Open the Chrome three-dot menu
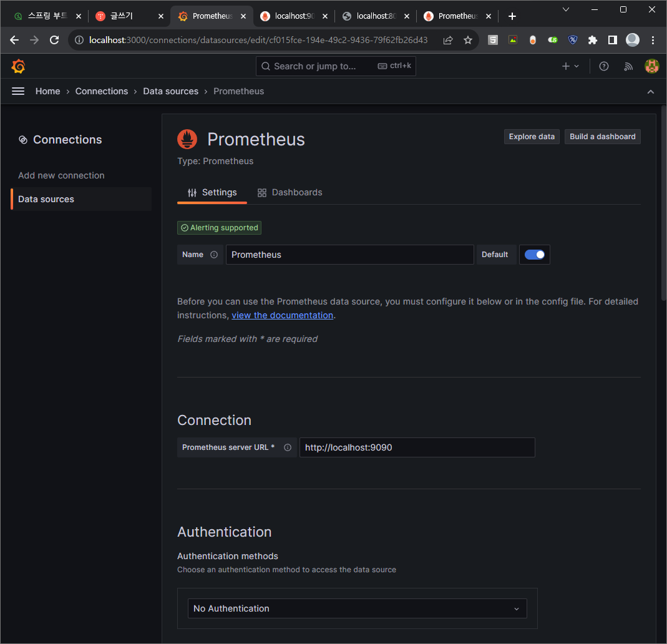The width and height of the screenshot is (667, 644). [653, 40]
